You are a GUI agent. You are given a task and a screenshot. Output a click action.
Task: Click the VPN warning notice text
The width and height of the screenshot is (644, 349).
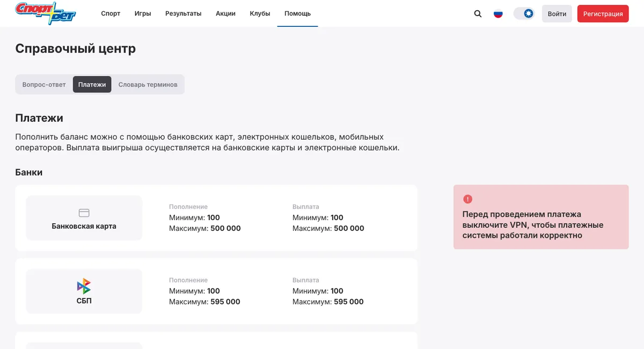(533, 224)
